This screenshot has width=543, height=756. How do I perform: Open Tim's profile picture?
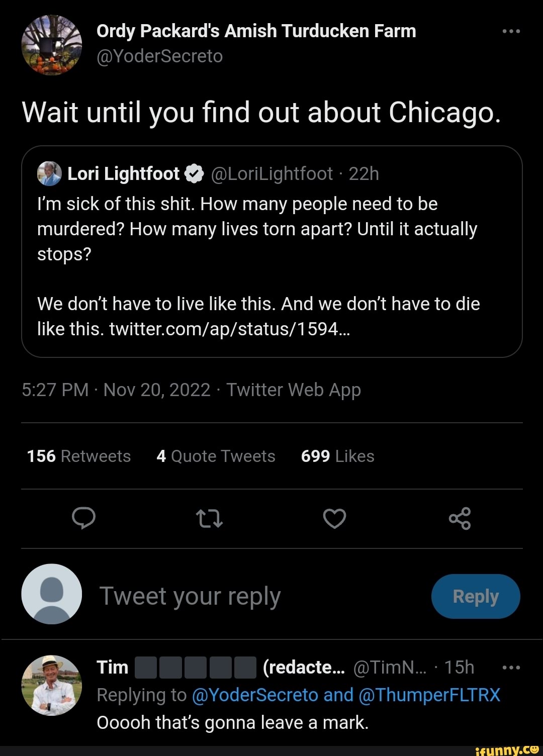click(x=51, y=685)
